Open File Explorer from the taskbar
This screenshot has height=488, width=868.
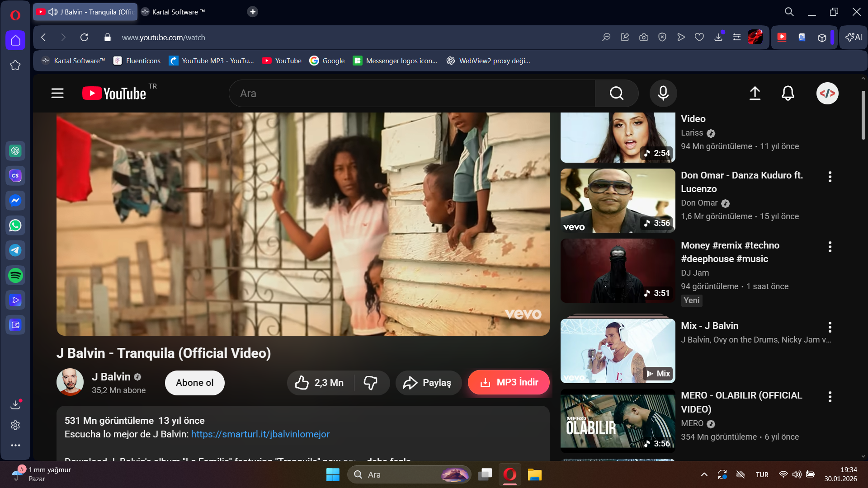pyautogui.click(x=534, y=474)
